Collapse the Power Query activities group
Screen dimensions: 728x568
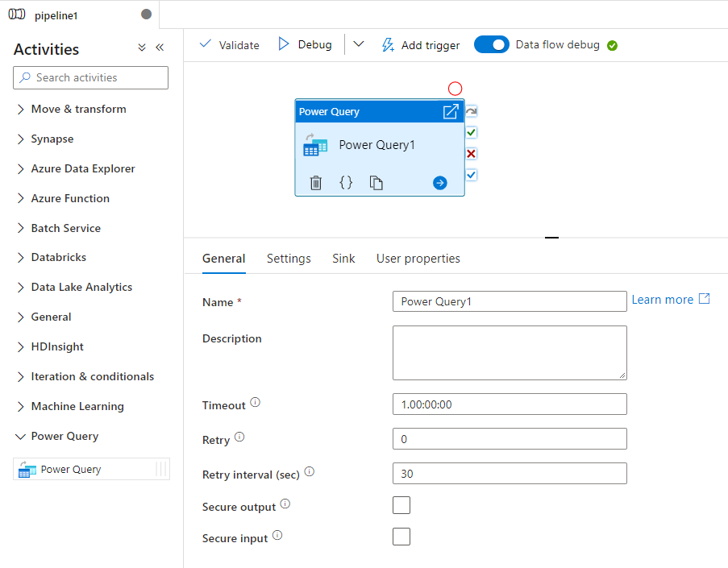[x=21, y=436]
